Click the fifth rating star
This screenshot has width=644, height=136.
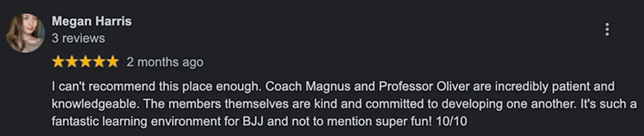113,62
